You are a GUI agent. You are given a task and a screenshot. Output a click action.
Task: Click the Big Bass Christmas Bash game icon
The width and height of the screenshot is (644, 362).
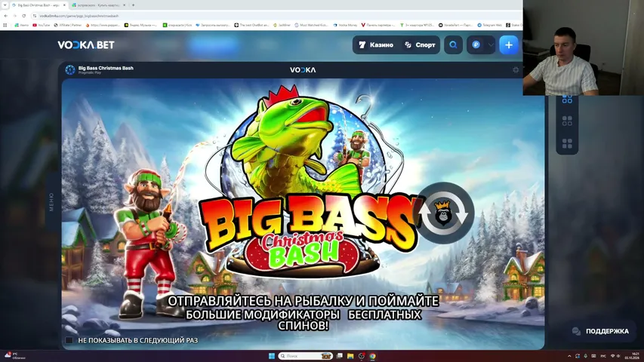[70, 70]
